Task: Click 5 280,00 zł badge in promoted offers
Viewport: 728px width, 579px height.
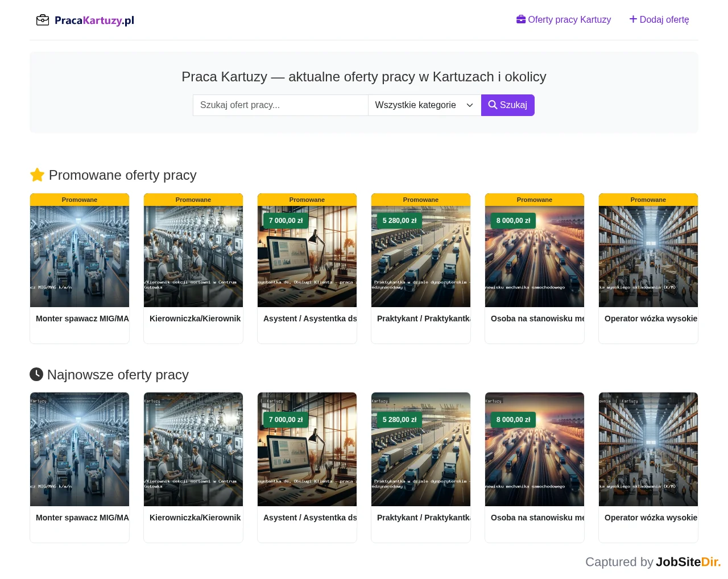Action: [400, 221]
